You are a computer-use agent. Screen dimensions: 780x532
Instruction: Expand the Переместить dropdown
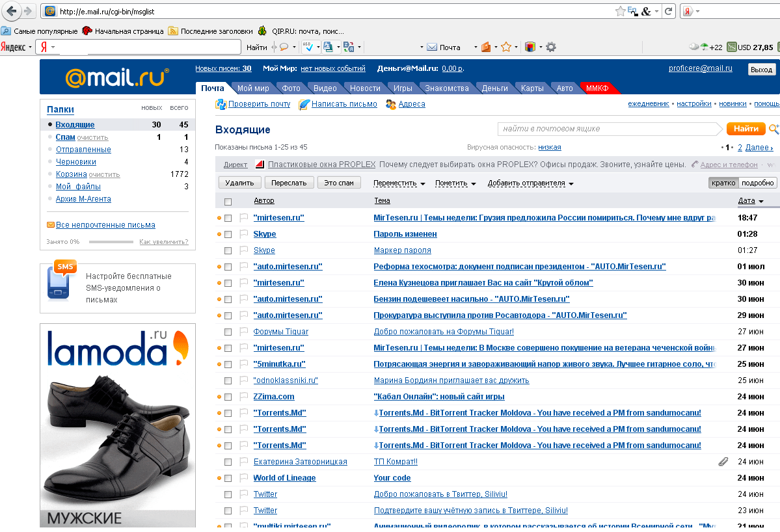coord(399,183)
